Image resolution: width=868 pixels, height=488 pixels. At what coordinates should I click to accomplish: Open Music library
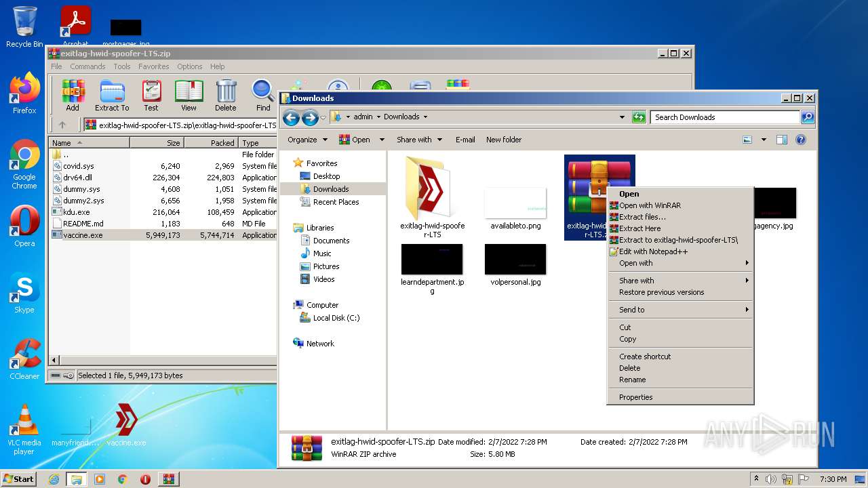coord(322,253)
